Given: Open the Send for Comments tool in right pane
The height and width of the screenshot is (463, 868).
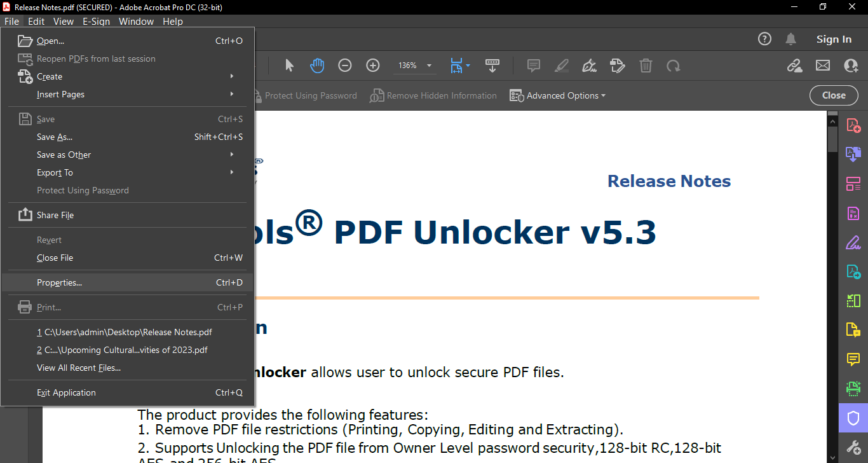Looking at the screenshot, I should [853, 330].
